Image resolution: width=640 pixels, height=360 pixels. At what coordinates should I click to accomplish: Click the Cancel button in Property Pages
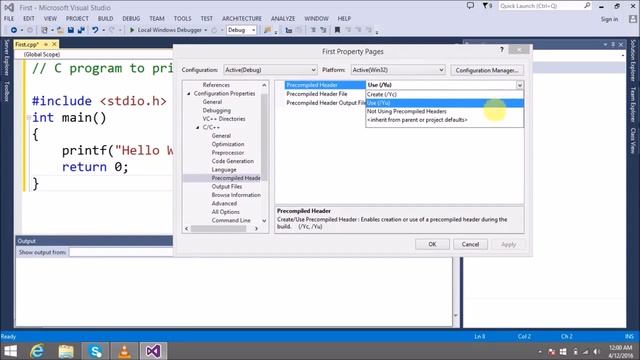point(470,244)
